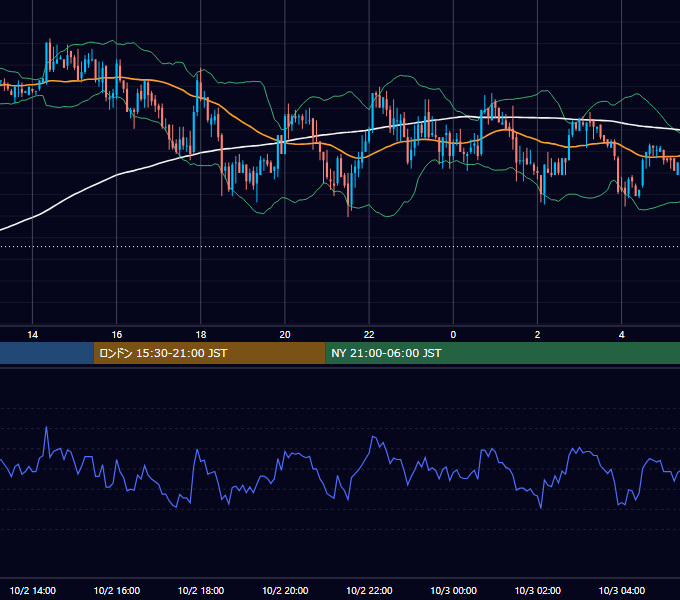680x600 pixels.
Task: Click the 16 hour axis label
Action: click(117, 335)
